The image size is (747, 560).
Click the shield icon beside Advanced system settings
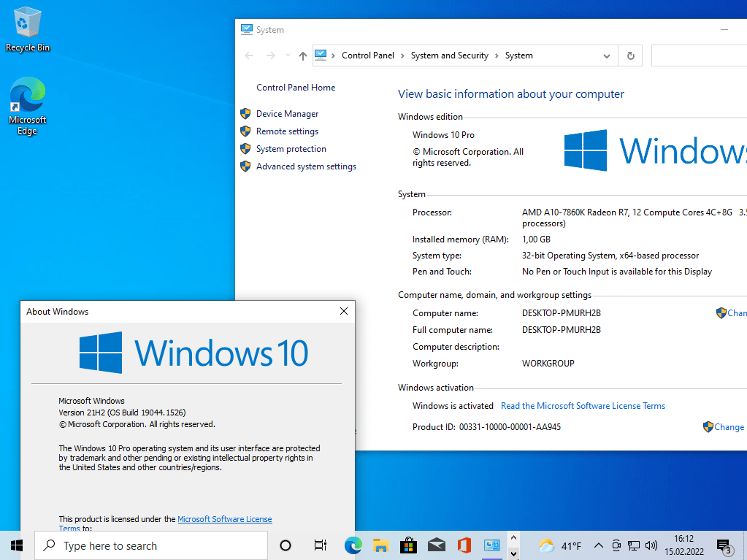[x=245, y=166]
